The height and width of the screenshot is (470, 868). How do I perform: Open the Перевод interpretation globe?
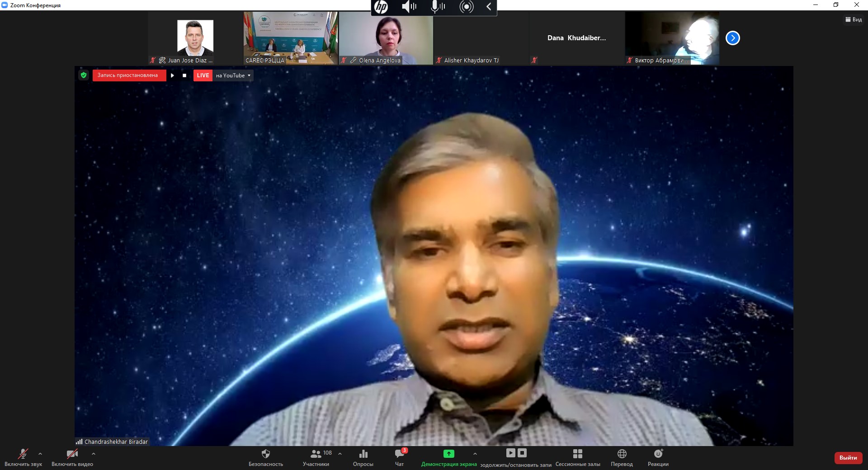[622, 457]
